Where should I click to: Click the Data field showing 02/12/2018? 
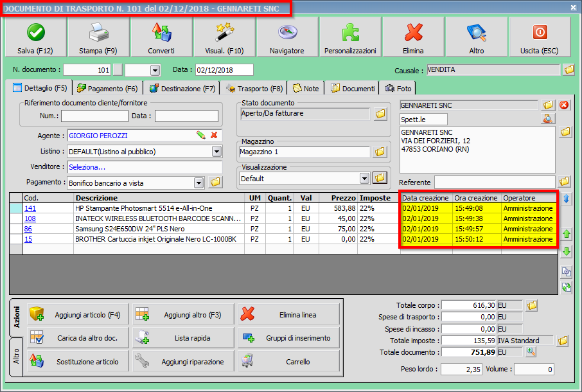point(224,70)
